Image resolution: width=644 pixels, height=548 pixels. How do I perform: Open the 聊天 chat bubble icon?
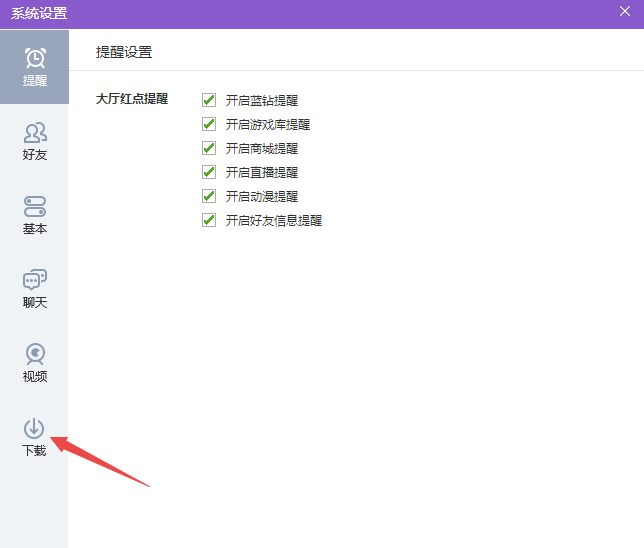[x=34, y=280]
